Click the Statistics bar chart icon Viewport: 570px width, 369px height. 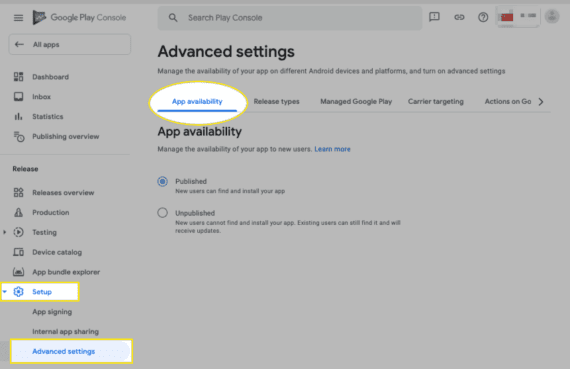[x=19, y=116]
